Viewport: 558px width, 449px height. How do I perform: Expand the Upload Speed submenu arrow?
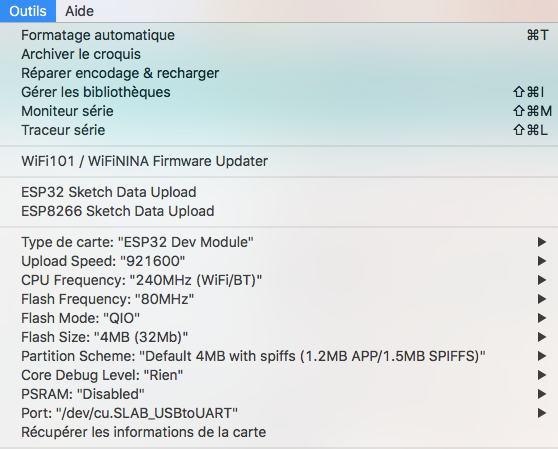(x=542, y=261)
